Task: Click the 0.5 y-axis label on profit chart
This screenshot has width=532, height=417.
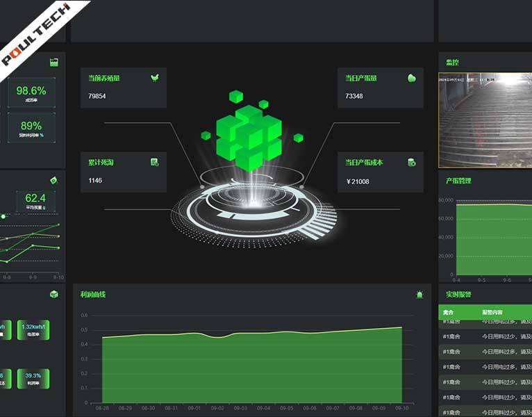Action: coord(84,329)
